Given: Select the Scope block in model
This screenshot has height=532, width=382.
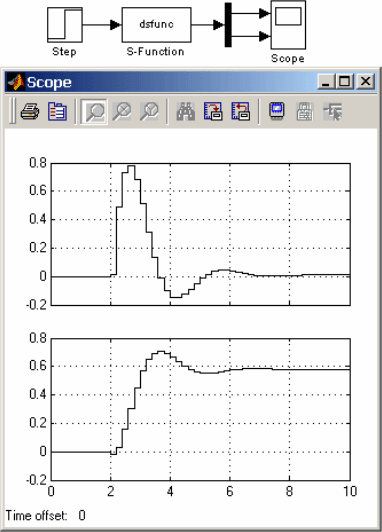Looking at the screenshot, I should click(x=288, y=25).
